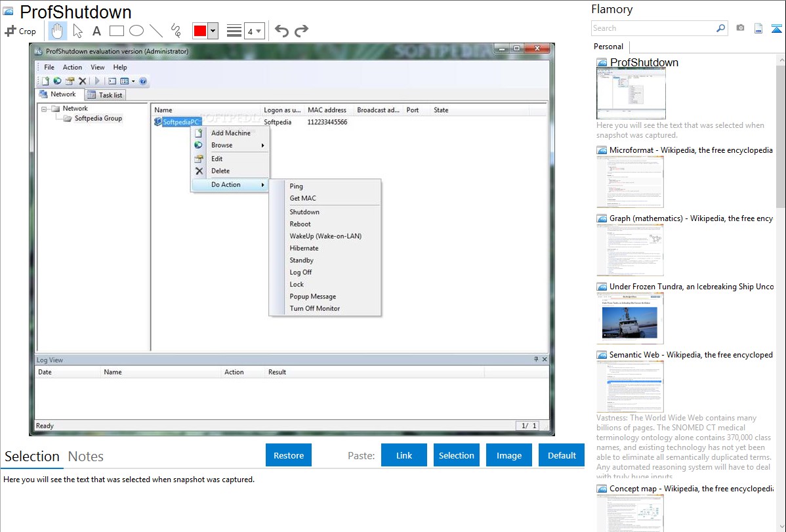This screenshot has width=786, height=532.
Task: Redo the annotation
Action: [301, 31]
